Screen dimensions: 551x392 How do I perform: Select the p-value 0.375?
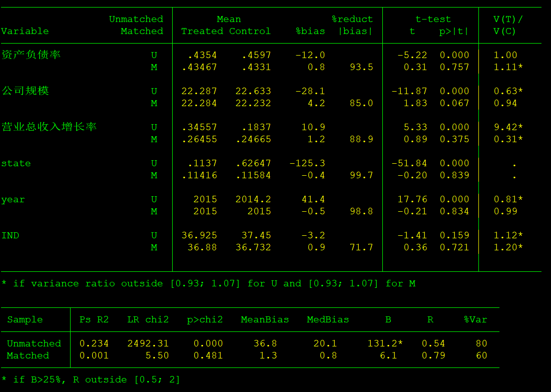pyautogui.click(x=454, y=139)
